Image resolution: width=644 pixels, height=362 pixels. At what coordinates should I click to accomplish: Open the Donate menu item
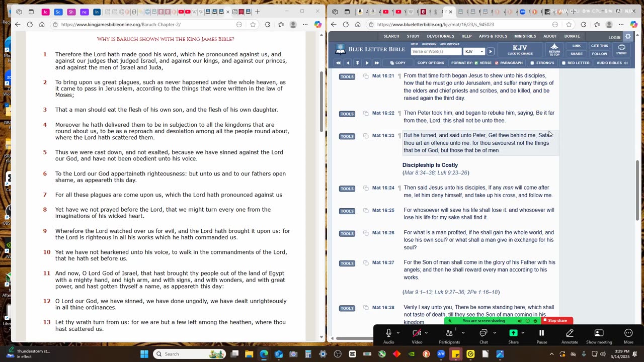[572, 36]
